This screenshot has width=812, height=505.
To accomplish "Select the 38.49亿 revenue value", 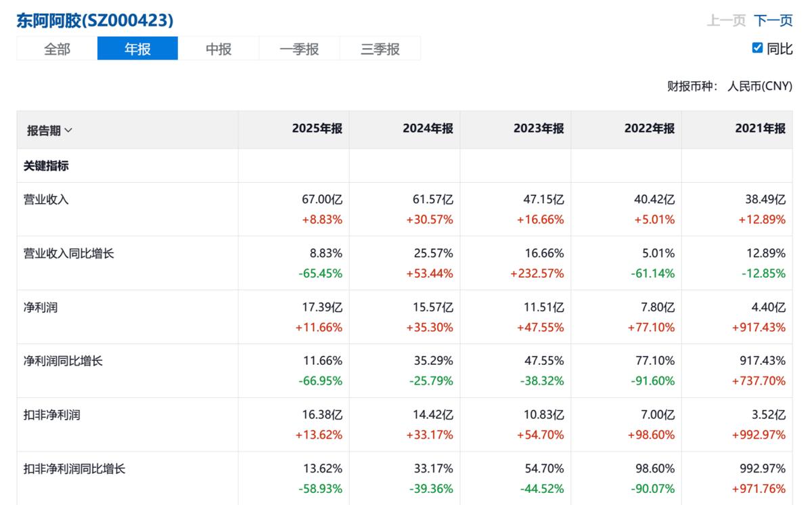I will coord(766,200).
